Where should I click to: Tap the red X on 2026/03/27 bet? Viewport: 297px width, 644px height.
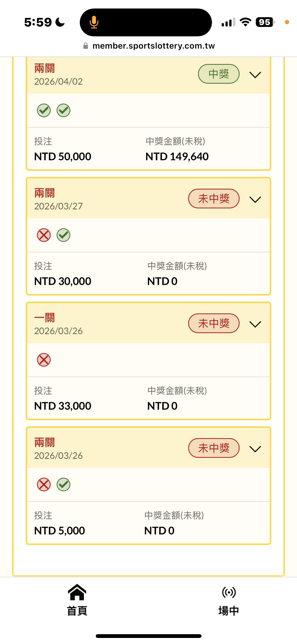tap(44, 235)
